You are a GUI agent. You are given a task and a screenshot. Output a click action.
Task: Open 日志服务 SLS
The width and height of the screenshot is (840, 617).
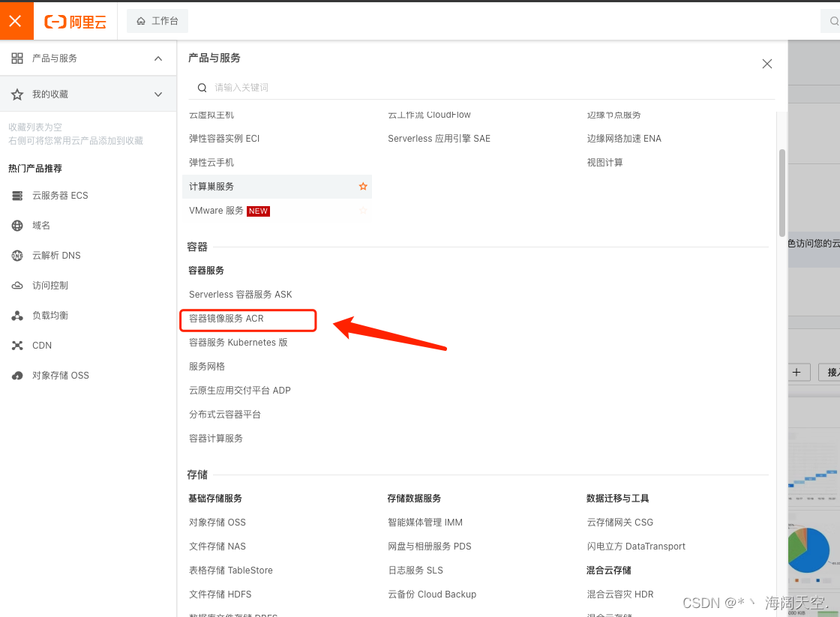pyautogui.click(x=415, y=571)
